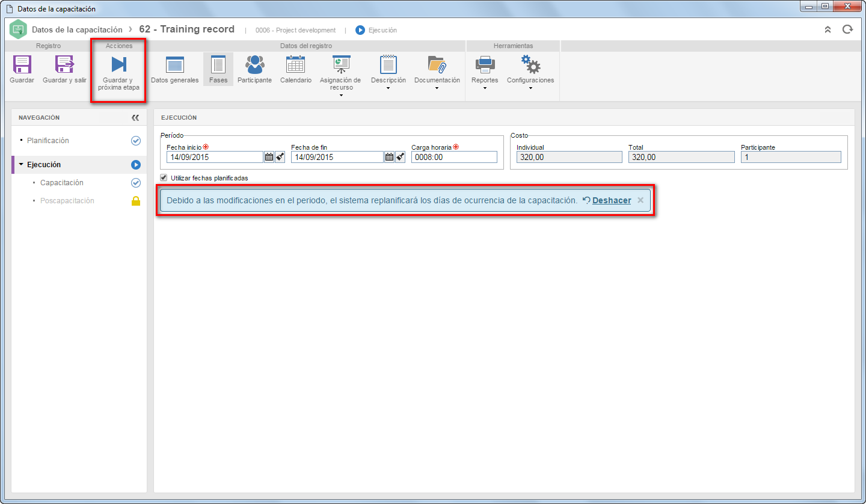Open Datos generales section
866x504 pixels.
[x=174, y=69]
